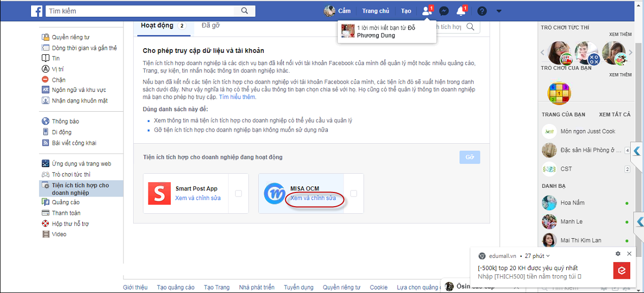Click the Tìm kiếm search field
The height and width of the screenshot is (293, 644).
(x=140, y=11)
